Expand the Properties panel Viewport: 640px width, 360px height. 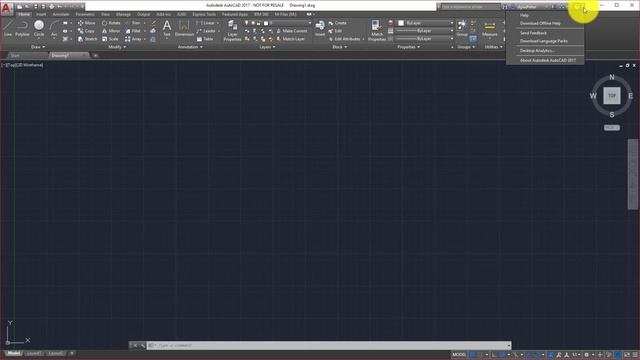(x=408, y=47)
